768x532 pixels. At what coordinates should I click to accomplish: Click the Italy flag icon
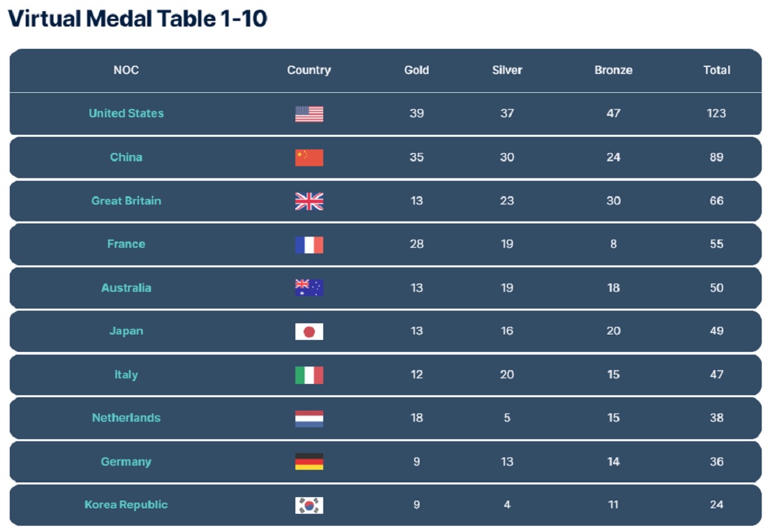click(x=309, y=375)
